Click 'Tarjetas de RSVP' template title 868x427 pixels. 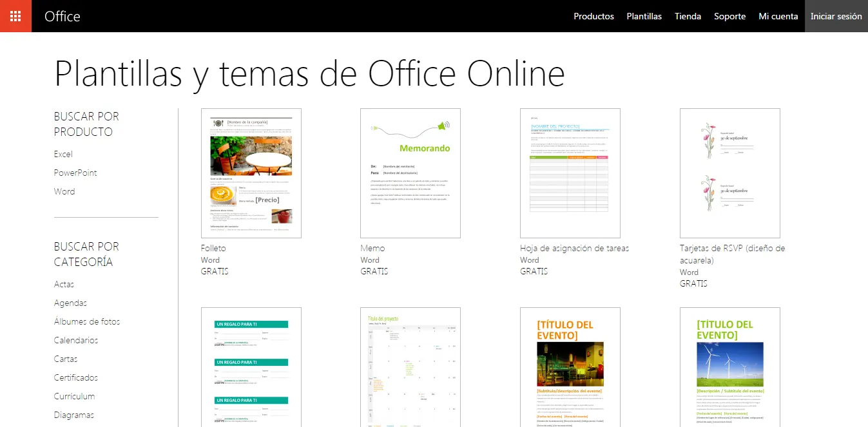pos(733,254)
